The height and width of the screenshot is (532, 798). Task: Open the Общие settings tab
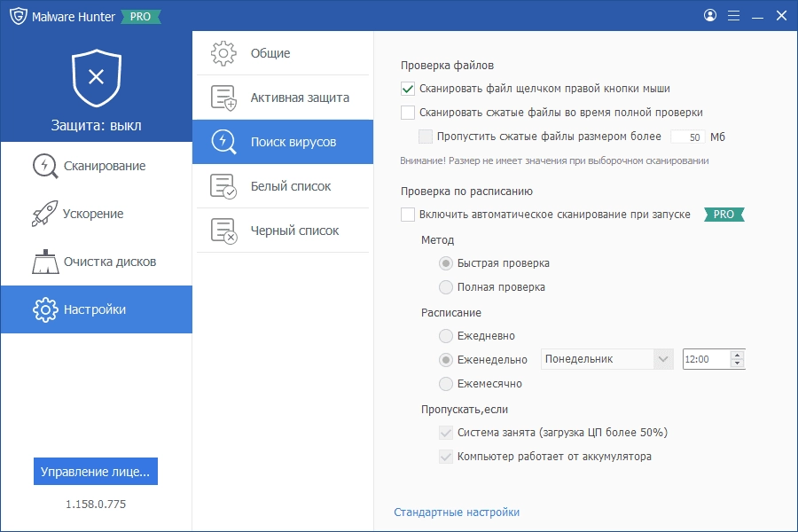click(x=283, y=53)
